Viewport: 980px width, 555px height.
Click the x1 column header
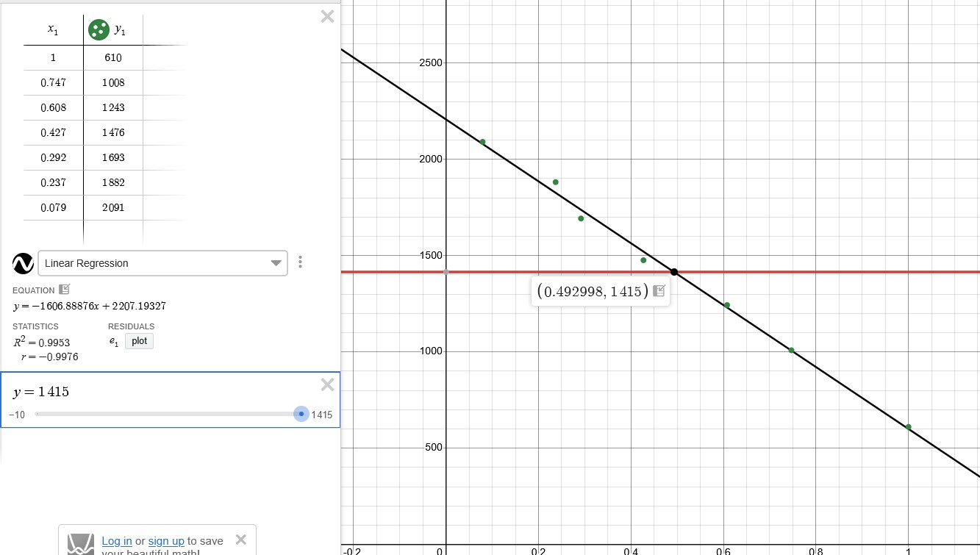[53, 30]
